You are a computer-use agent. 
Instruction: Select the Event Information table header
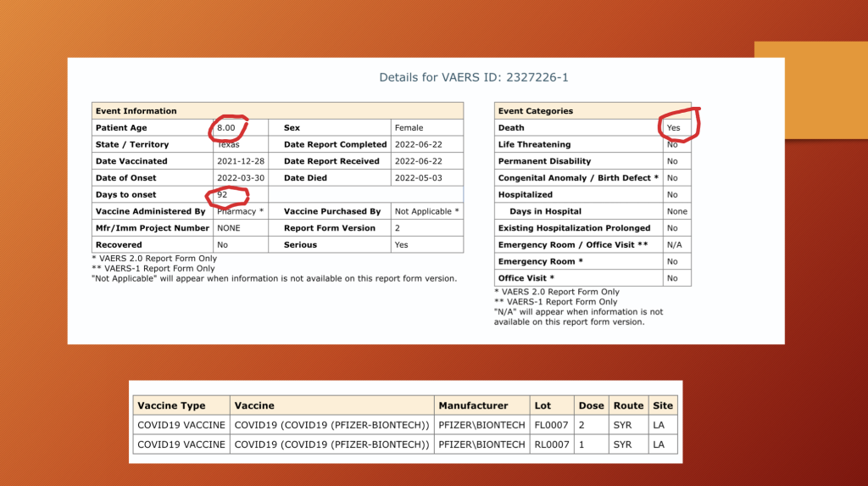136,111
